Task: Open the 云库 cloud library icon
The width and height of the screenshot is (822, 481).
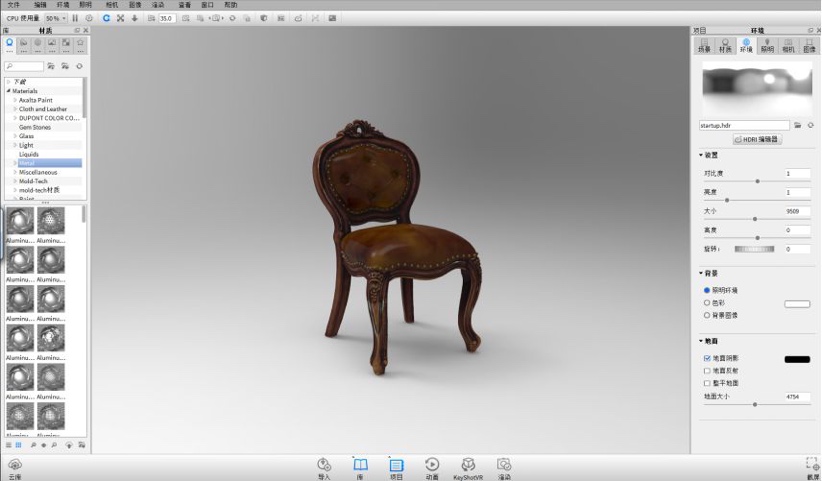Action: (15, 468)
